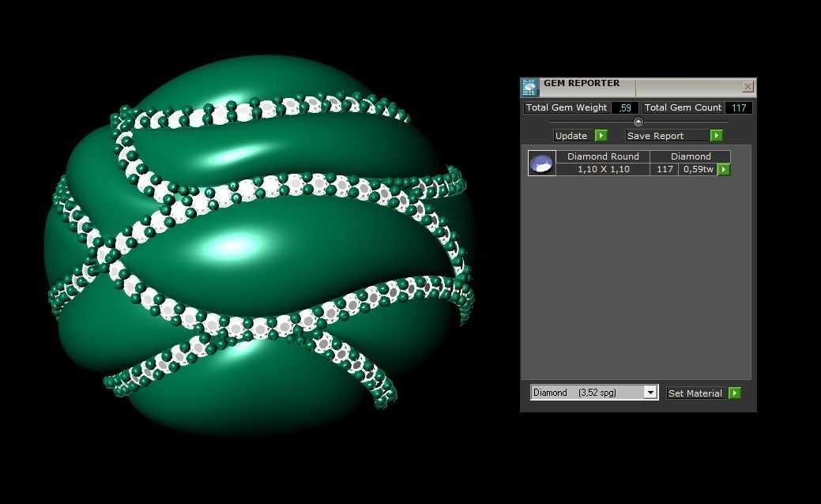The width and height of the screenshot is (821, 504).
Task: Click the green arrow beside Save Report
Action: pyautogui.click(x=716, y=136)
